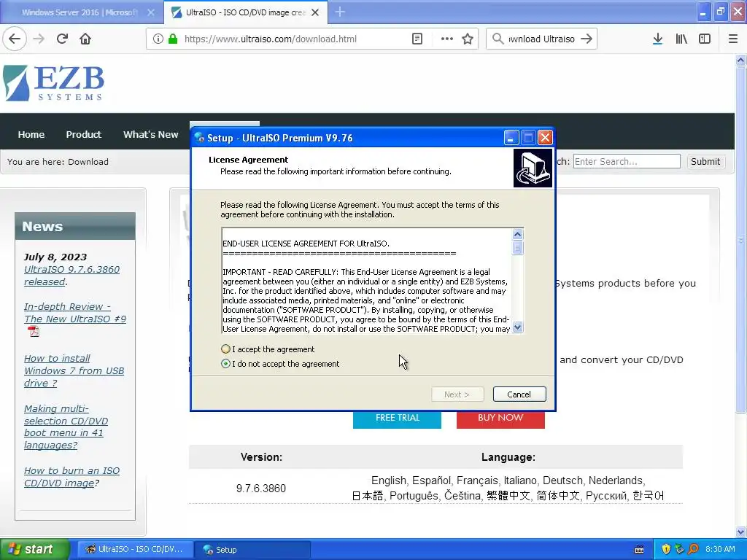Click the browser page vertical scrollbar thumb

click(x=740, y=240)
